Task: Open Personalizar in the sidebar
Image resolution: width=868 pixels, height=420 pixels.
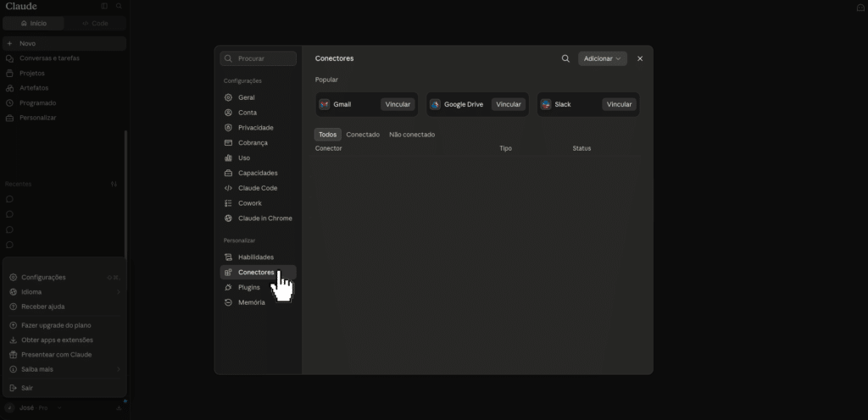Action: tap(64, 118)
